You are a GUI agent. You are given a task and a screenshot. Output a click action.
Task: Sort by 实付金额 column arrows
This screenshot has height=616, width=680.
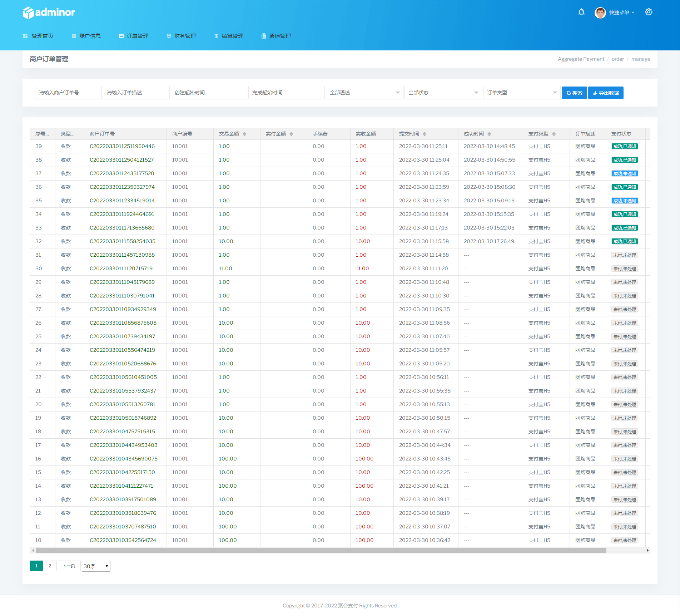pos(291,134)
